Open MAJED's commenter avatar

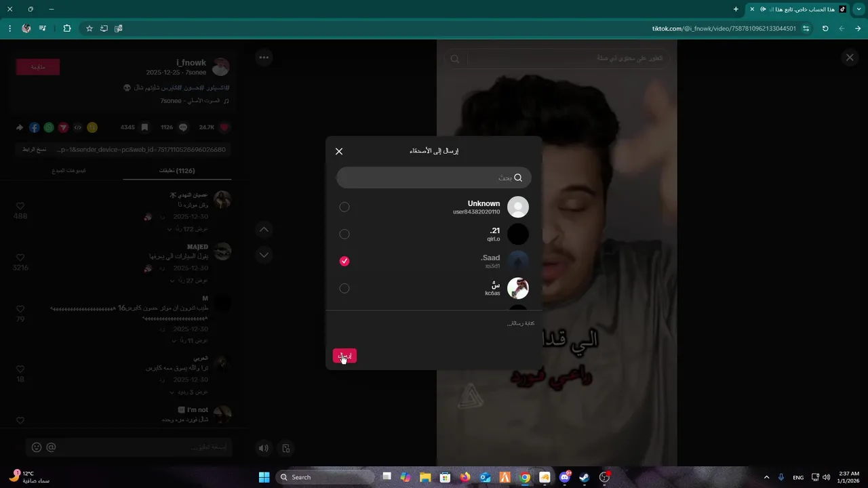pos(222,251)
